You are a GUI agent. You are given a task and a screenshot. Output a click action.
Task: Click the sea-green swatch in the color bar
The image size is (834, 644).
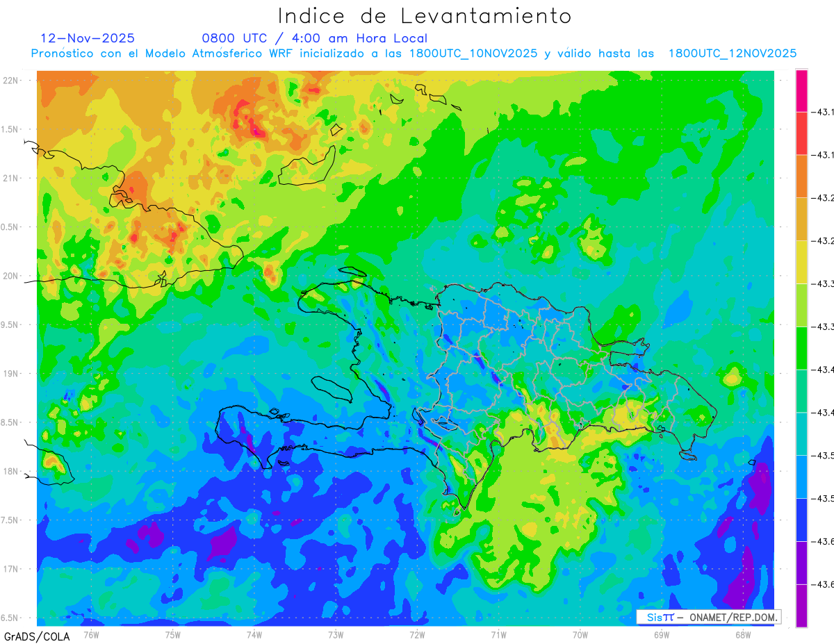(801, 391)
